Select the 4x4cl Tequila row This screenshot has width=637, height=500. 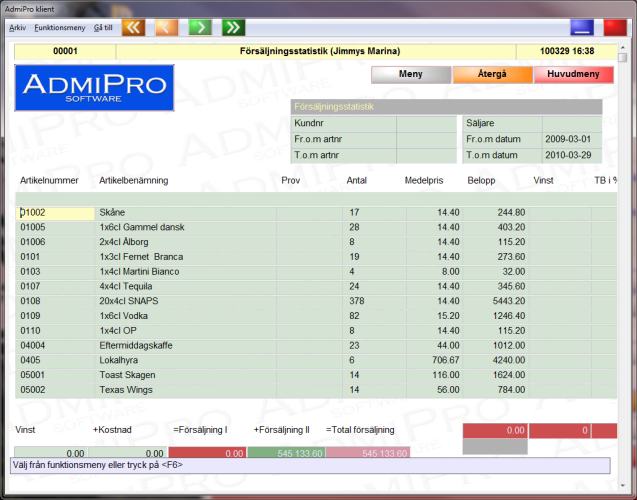[316, 287]
